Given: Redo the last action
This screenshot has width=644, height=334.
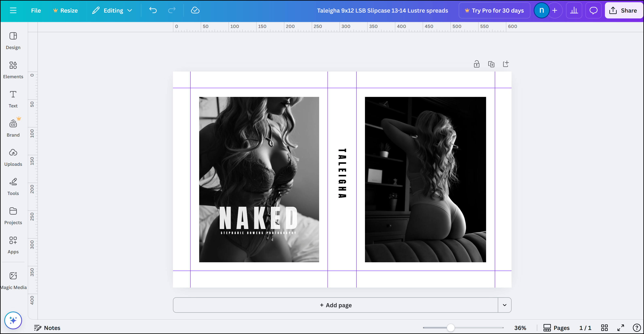Looking at the screenshot, I should point(172,11).
